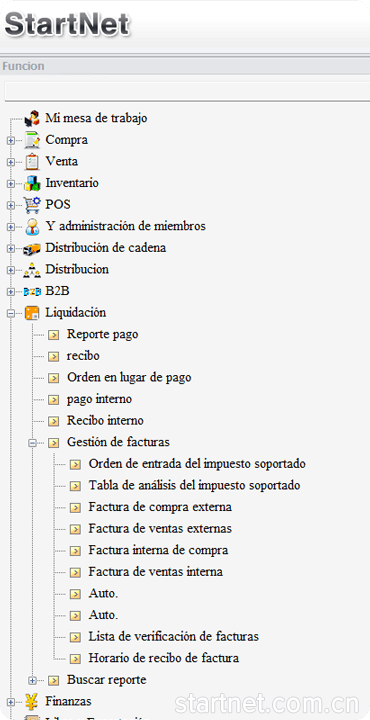The height and width of the screenshot is (720, 370).
Task: Open Factura de compra externa
Action: click(160, 507)
